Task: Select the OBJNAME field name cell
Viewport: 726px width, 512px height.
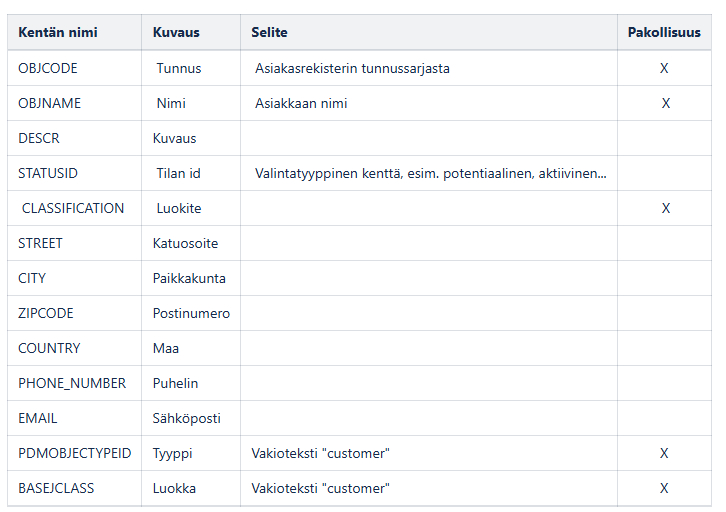Action: coord(50,103)
